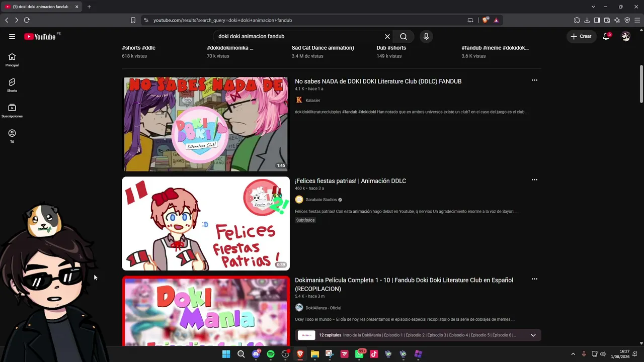The height and width of the screenshot is (362, 644).
Task: Visit the DokiAlianza - Oficial channel
Action: (323, 308)
